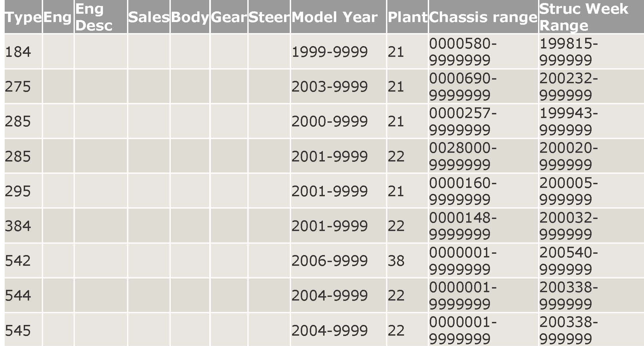Select the Body column header

190,17
